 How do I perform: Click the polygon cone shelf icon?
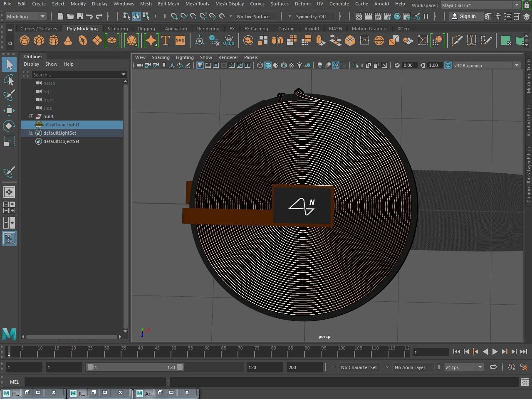click(x=68, y=40)
